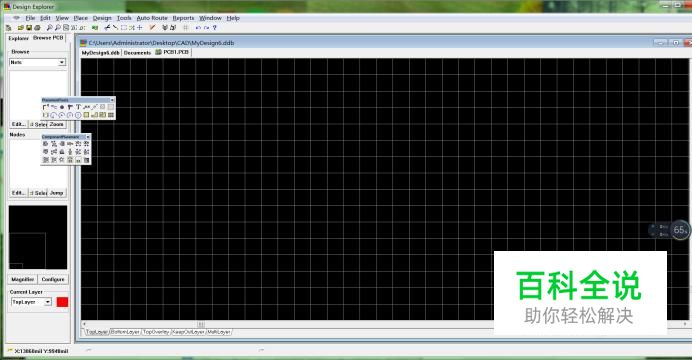The image size is (692, 360).
Task: Click the mini viewer board preview
Action: click(38, 237)
